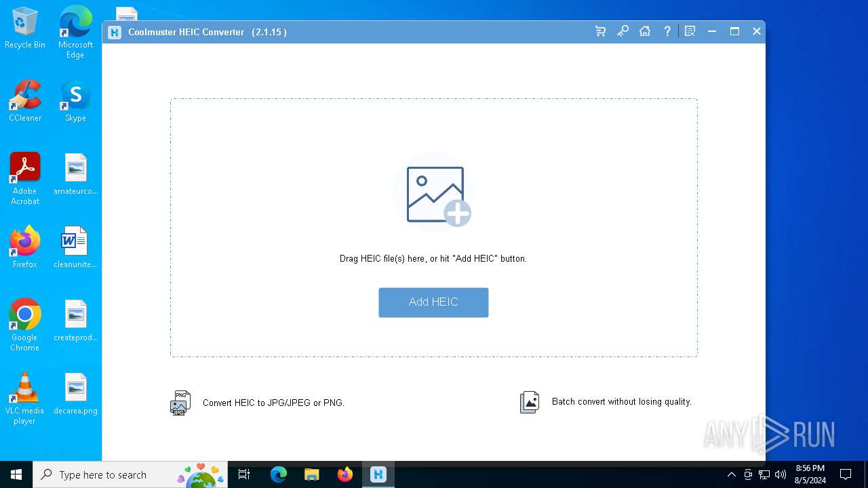Screen dimensions: 868x488
Task: Maximize the HEIC Converter window
Action: (x=734, y=31)
